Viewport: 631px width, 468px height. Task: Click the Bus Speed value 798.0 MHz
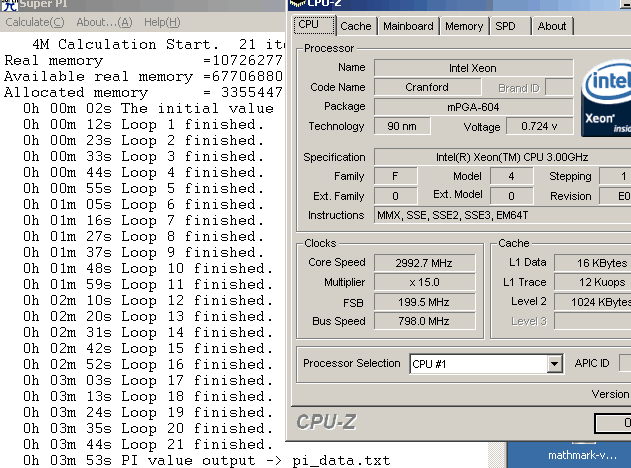pos(425,322)
